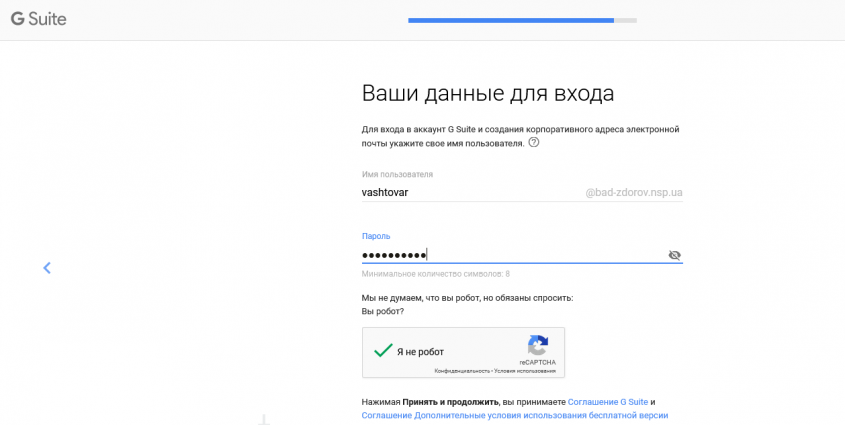Open Соглашение Дополнительные условия использования link
845x425 pixels.
point(514,415)
